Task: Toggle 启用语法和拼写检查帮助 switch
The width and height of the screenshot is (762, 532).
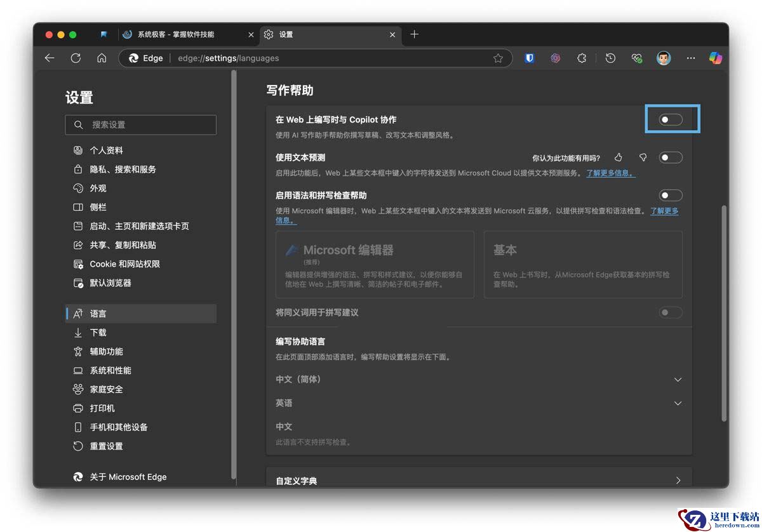Action: pos(671,196)
